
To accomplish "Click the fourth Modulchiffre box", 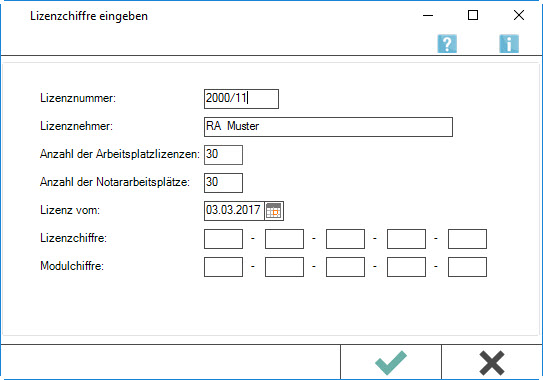I will point(406,267).
